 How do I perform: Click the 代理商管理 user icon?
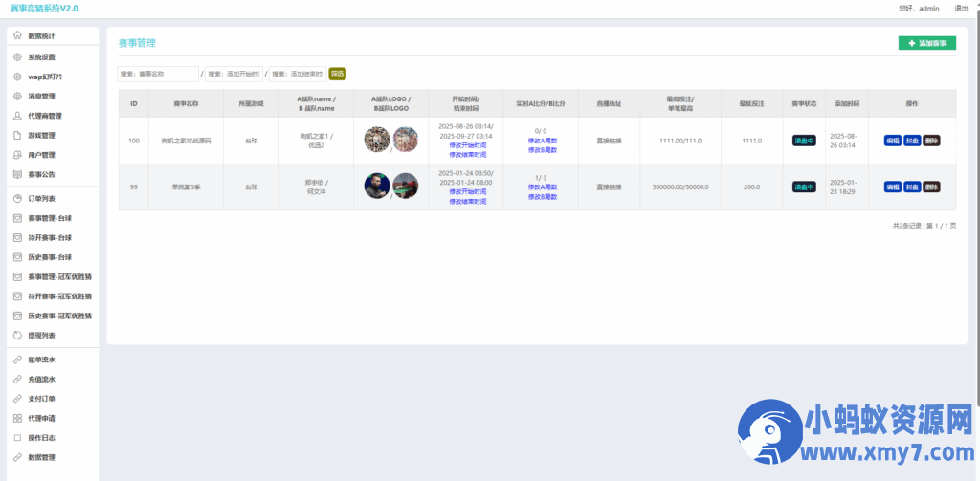pos(17,116)
